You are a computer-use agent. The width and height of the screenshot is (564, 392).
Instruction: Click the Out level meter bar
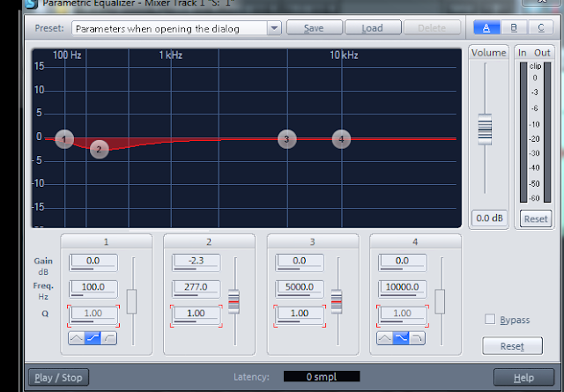click(547, 132)
